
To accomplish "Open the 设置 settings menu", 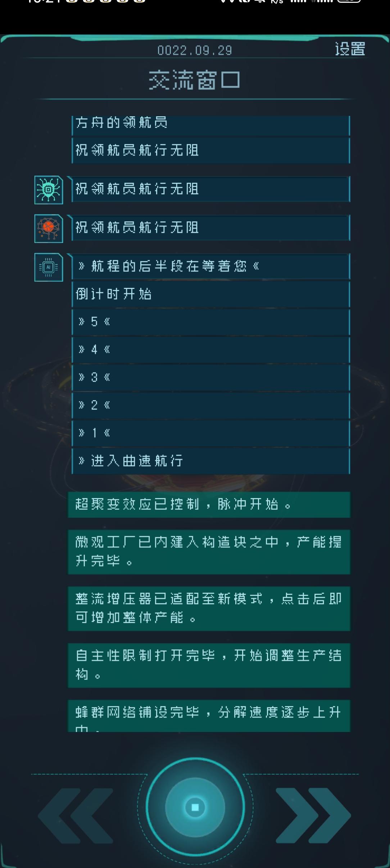I will 350,49.
